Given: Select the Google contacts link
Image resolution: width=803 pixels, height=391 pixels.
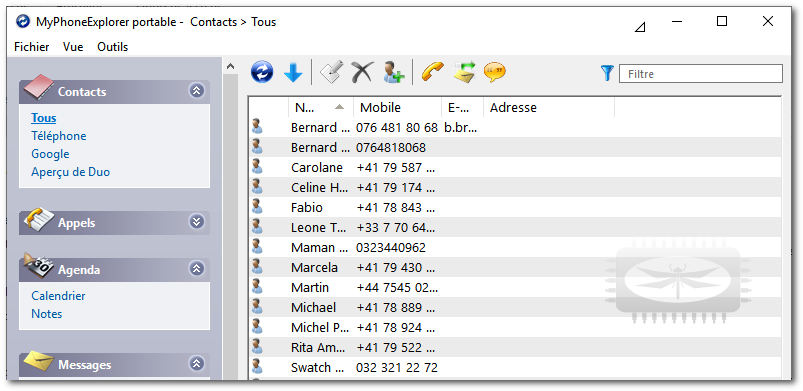Looking at the screenshot, I should [50, 154].
